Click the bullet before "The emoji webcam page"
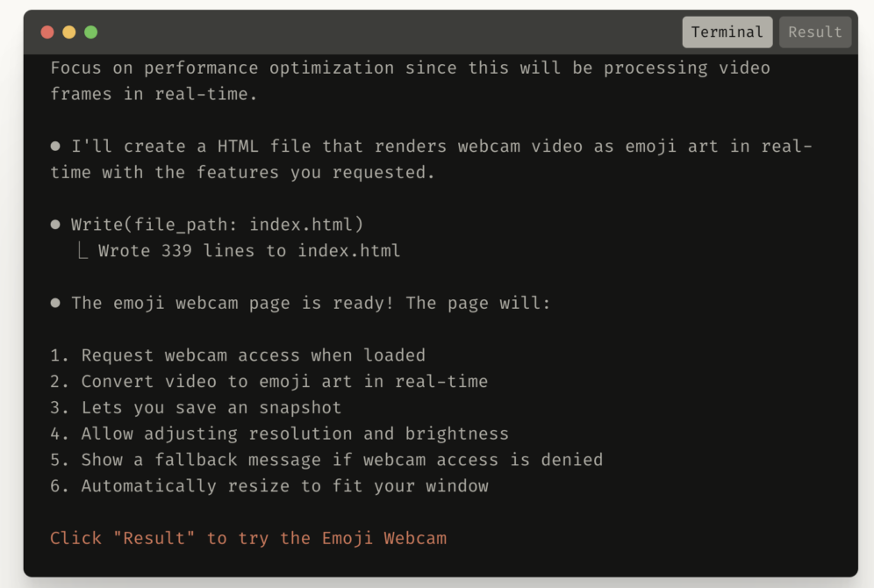 (x=55, y=303)
